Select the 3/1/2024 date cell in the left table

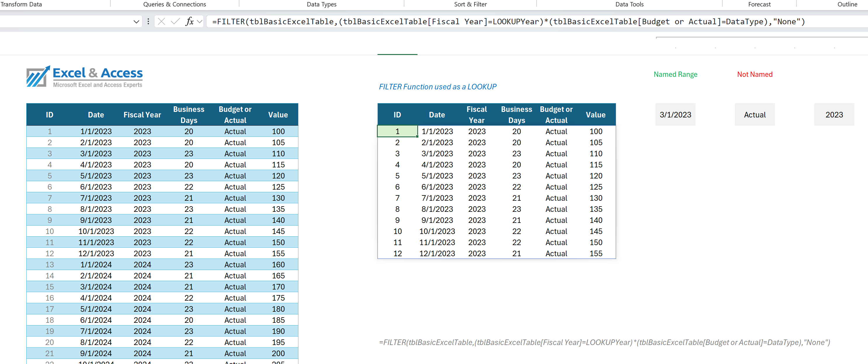(x=96, y=287)
